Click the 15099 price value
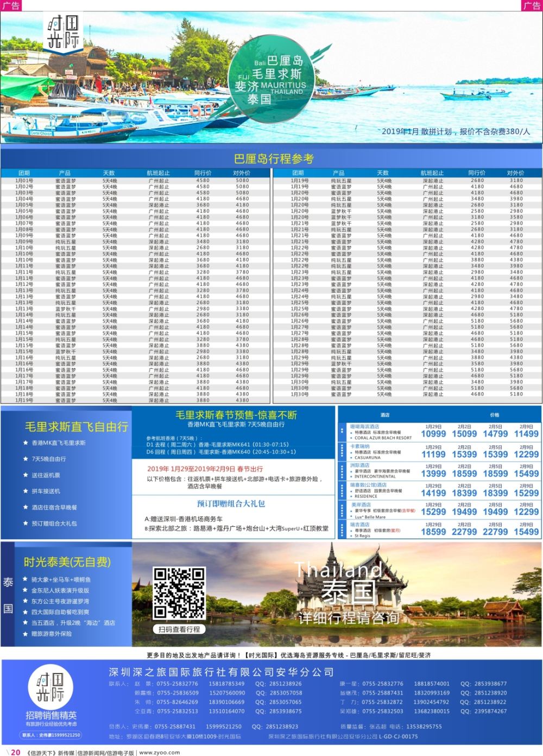 point(464,433)
